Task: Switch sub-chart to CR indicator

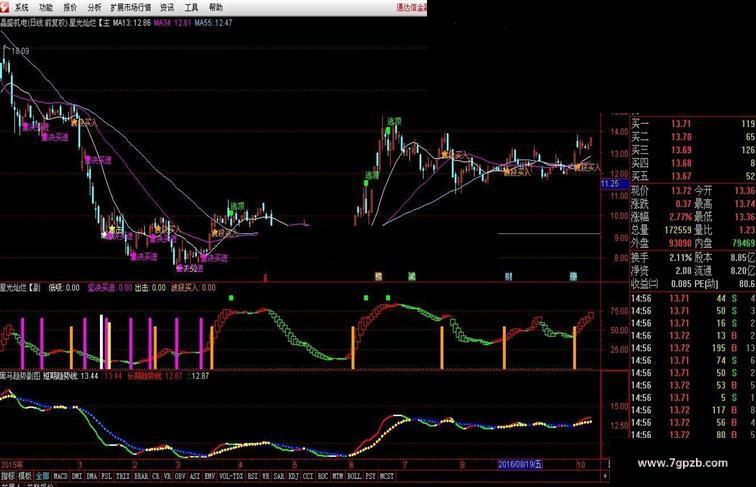Action: point(156,476)
